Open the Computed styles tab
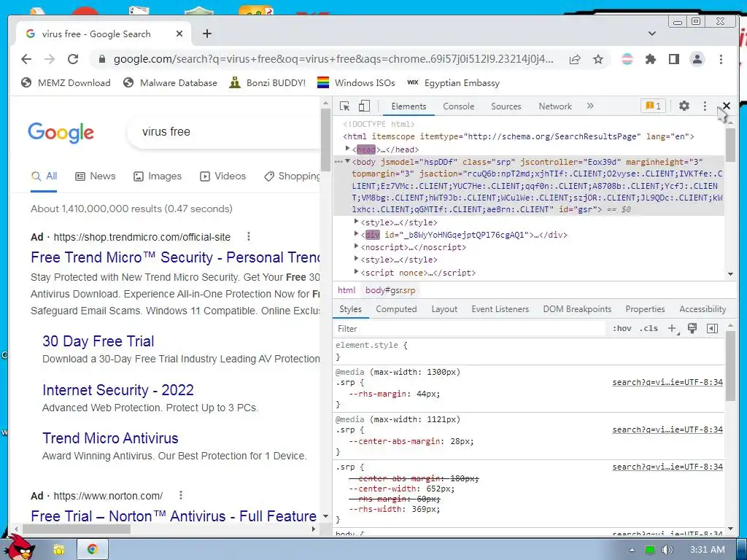747x560 pixels. [396, 309]
